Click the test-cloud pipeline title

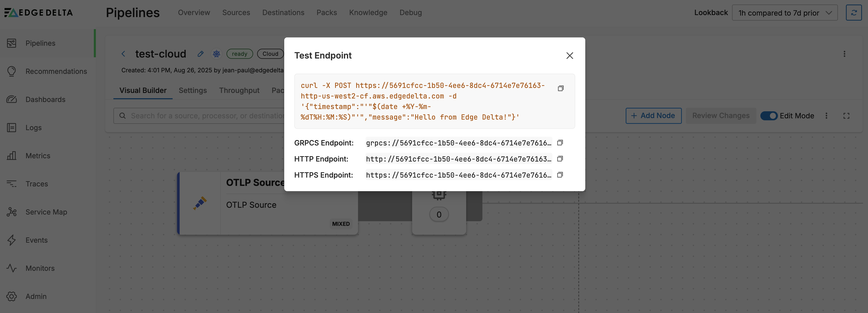(x=160, y=54)
